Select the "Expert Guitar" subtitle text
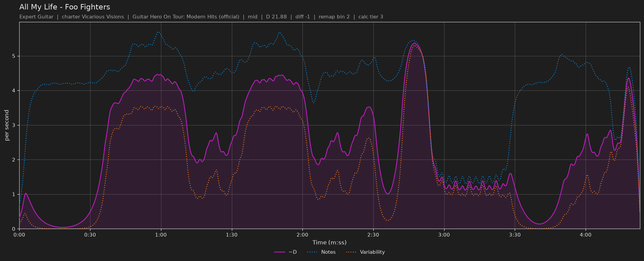The width and height of the screenshot is (644, 261). [x=36, y=17]
